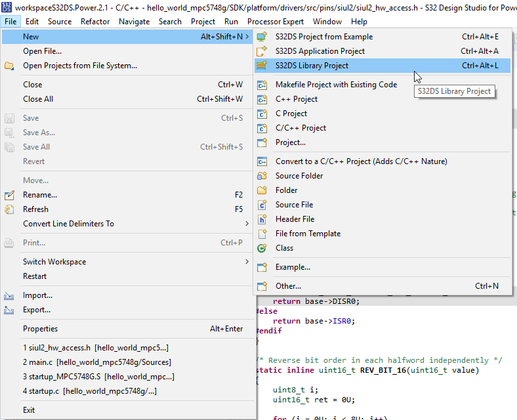Select Makefile Project with Existing Code
The image size is (517, 420).
[x=383, y=85]
